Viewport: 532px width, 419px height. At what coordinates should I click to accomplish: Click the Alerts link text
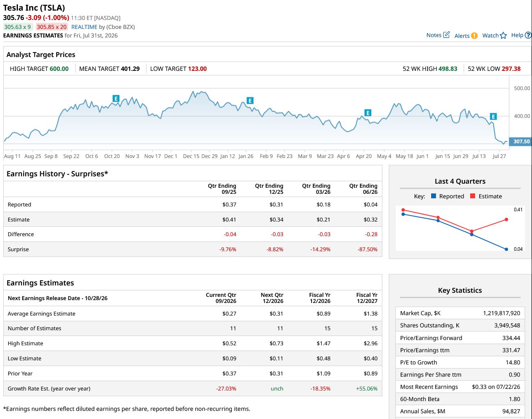(462, 36)
